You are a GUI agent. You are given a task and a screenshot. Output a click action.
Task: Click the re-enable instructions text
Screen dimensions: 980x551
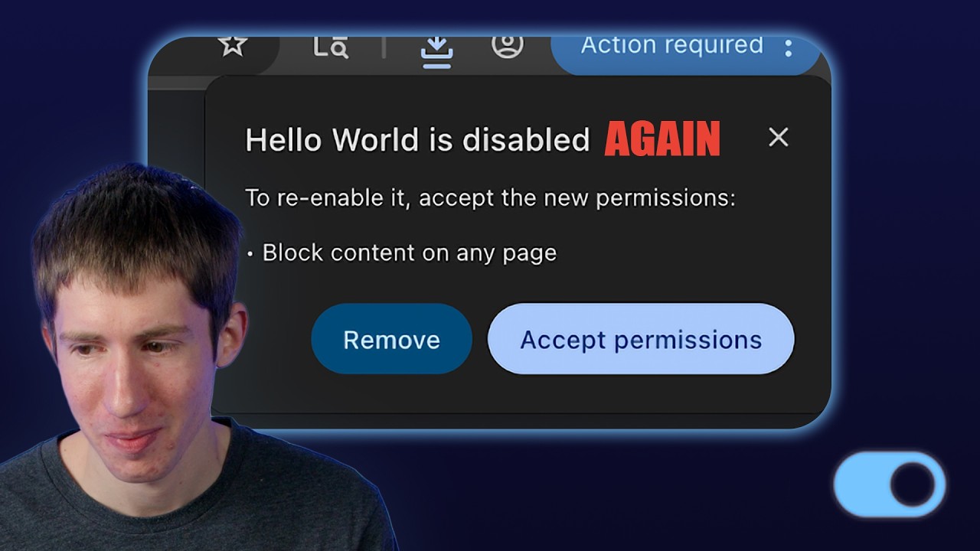point(490,198)
